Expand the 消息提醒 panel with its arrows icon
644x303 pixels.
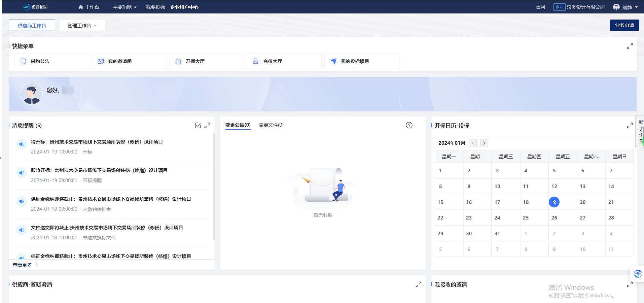(x=207, y=125)
